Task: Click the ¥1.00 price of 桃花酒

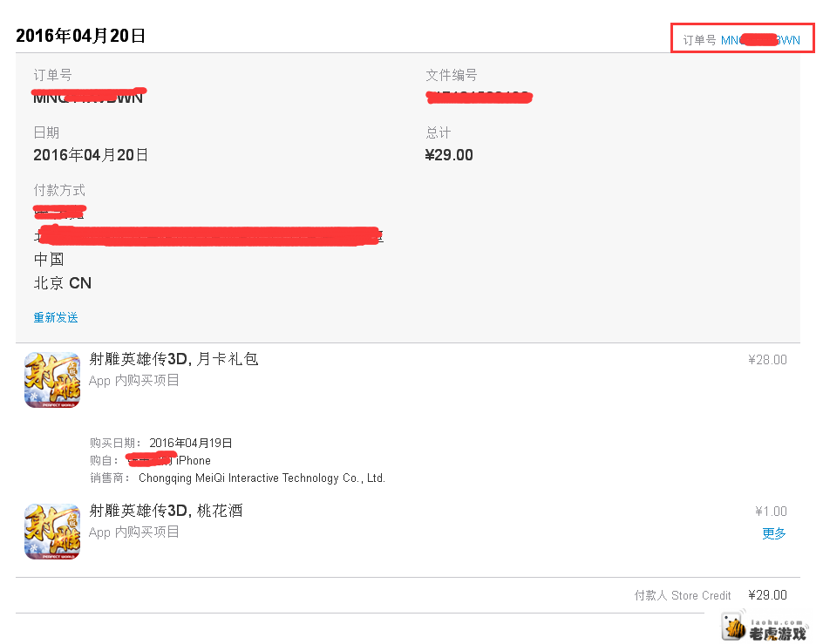Action: (771, 512)
